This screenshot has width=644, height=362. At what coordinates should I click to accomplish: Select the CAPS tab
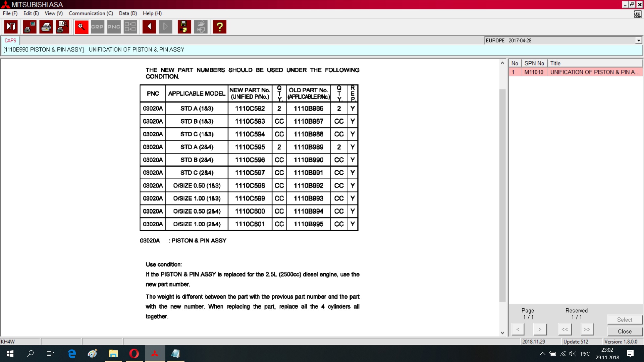(10, 41)
